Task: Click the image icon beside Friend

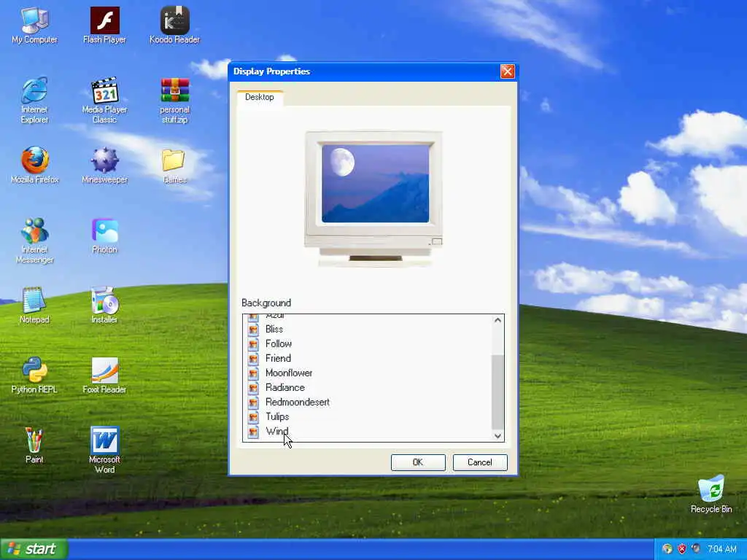Action: pos(253,359)
